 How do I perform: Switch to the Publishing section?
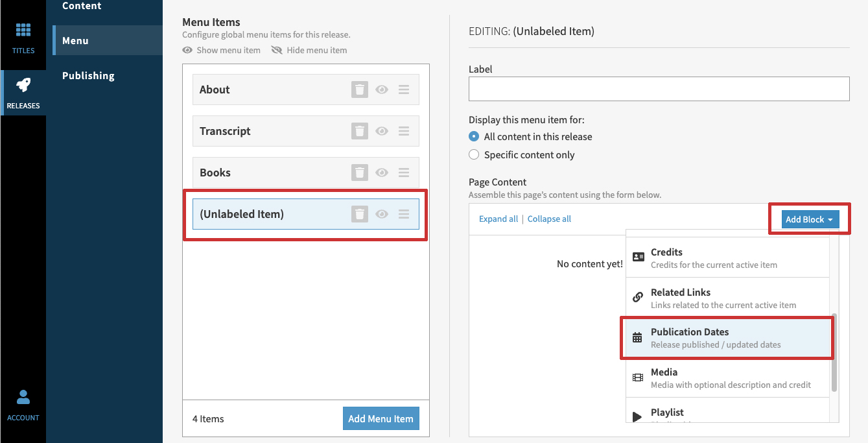tap(88, 76)
